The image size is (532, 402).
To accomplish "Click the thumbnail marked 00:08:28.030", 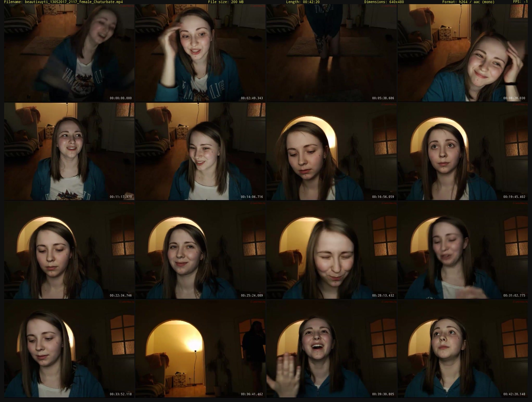I will [x=463, y=53].
